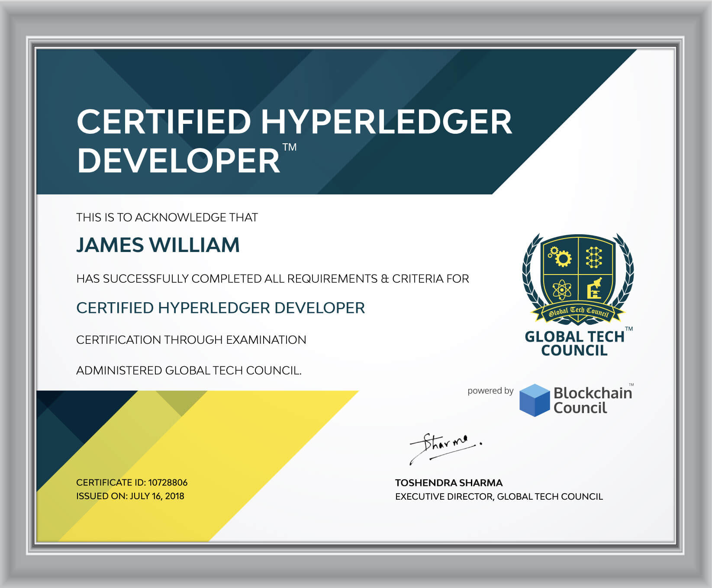This screenshot has height=588, width=712.
Task: Click "ISSUED ON: JULY 16, 2018"
Action: (130, 496)
